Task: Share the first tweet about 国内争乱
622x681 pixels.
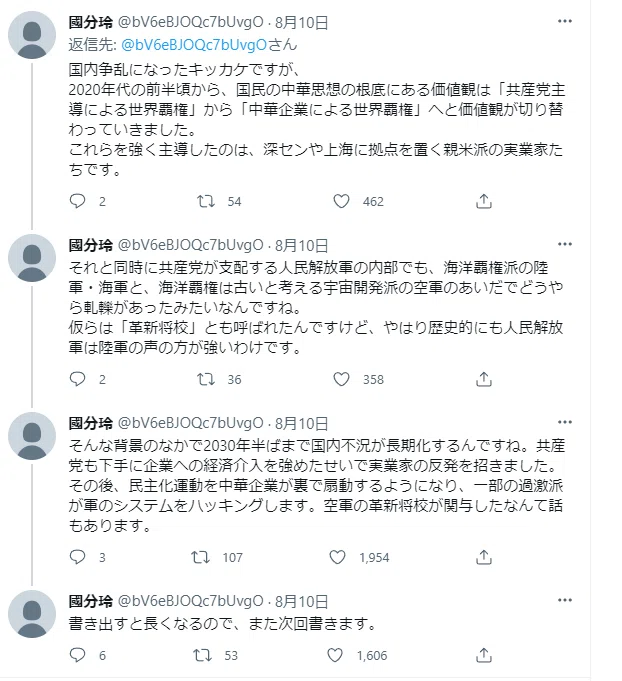Action: [483, 201]
